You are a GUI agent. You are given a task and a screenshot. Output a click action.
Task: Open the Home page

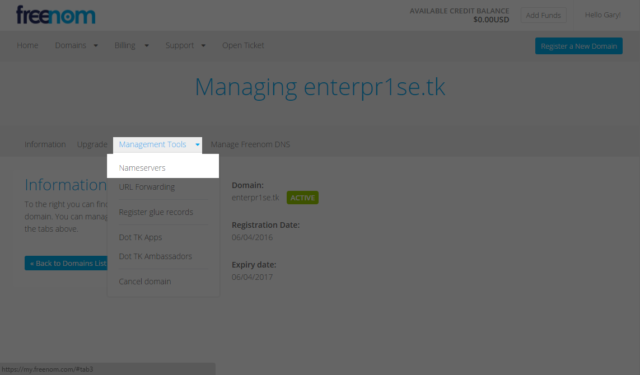tap(27, 45)
